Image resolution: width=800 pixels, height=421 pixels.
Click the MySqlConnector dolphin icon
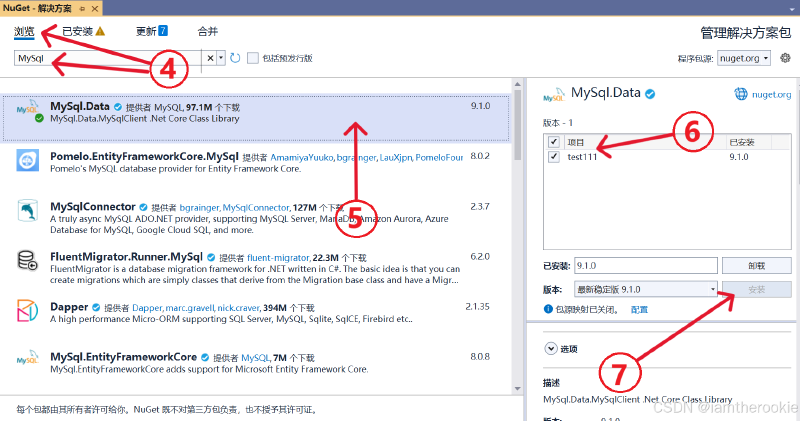point(28,210)
